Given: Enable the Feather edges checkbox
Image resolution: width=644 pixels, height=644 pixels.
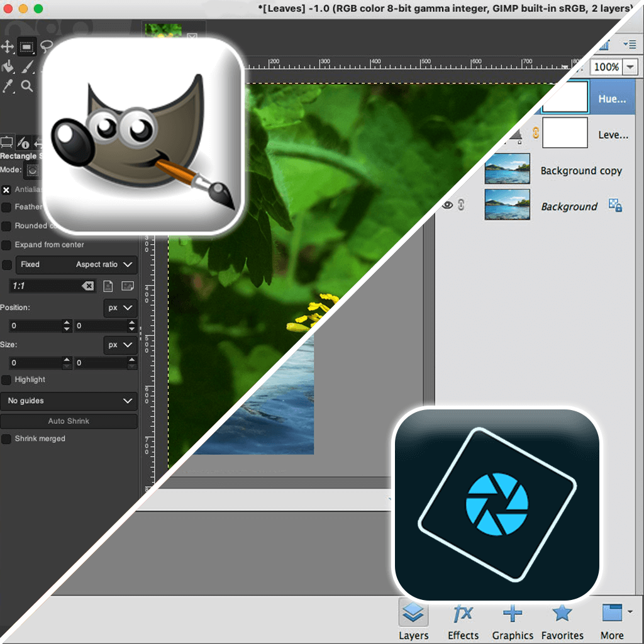Looking at the screenshot, I should (6, 208).
